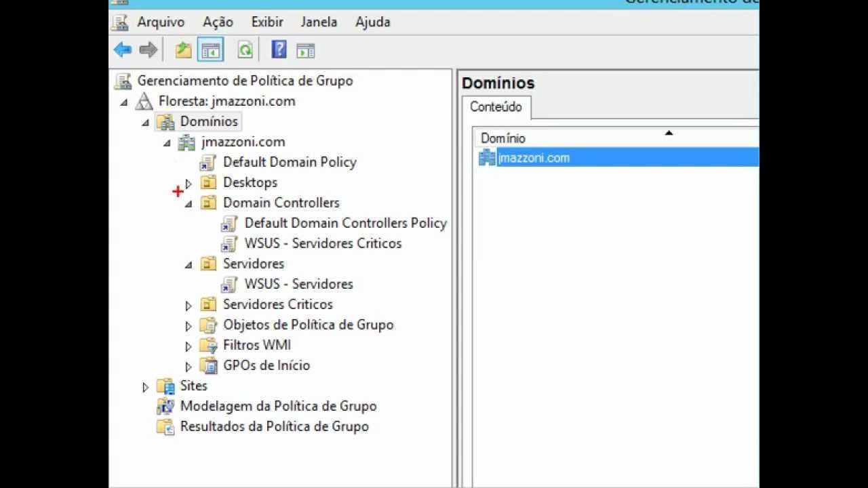868x488 pixels.
Task: Expand the Servidores Criticos OU
Action: 189,305
